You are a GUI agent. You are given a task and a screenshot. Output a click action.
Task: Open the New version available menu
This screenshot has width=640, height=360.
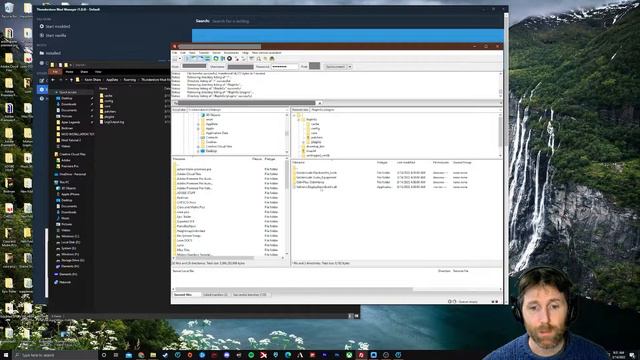point(267,53)
